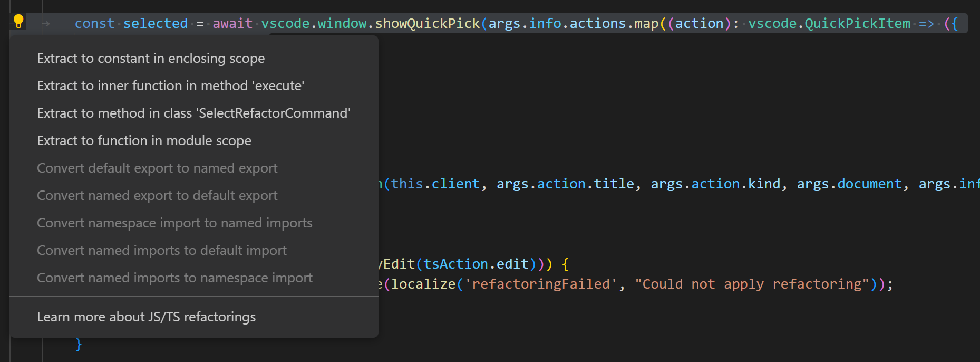Choose 'Extract to inner function in method execute'
Viewport: 980px width, 362px height.
170,86
